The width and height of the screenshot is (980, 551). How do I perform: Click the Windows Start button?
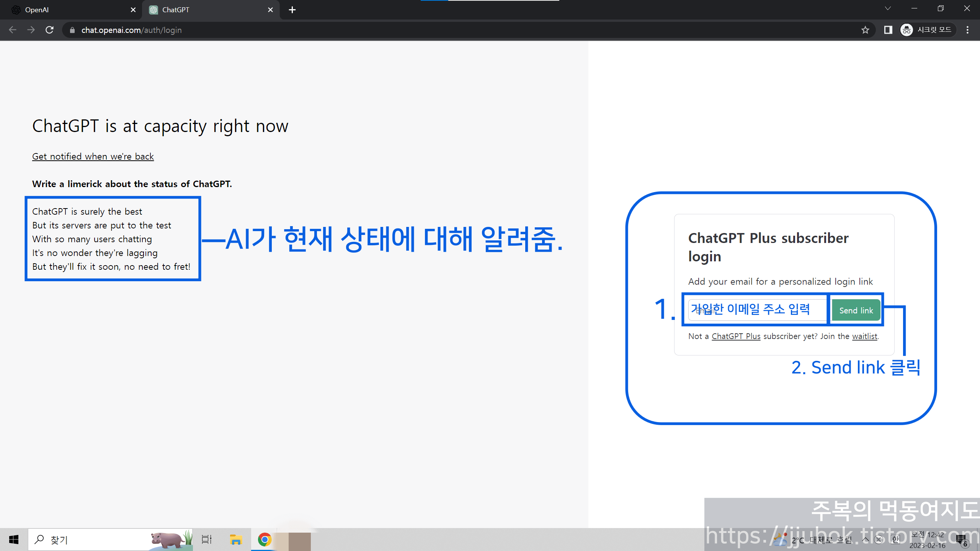tap(14, 539)
